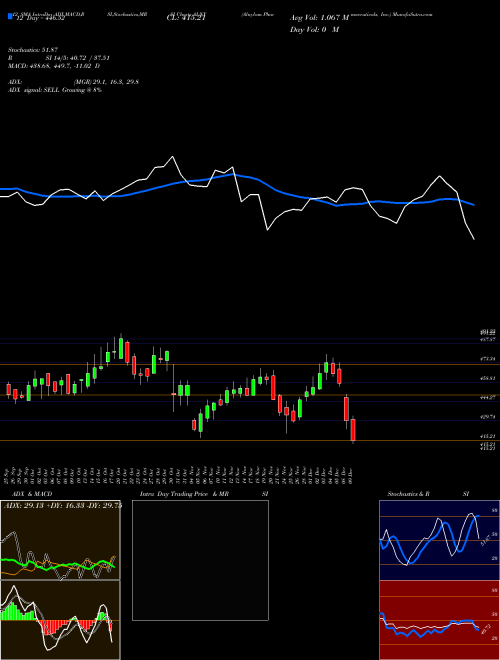Screen dimensions: 500x660
Task: Click the 'CL: 415.21' closing price text
Action: (x=186, y=18)
